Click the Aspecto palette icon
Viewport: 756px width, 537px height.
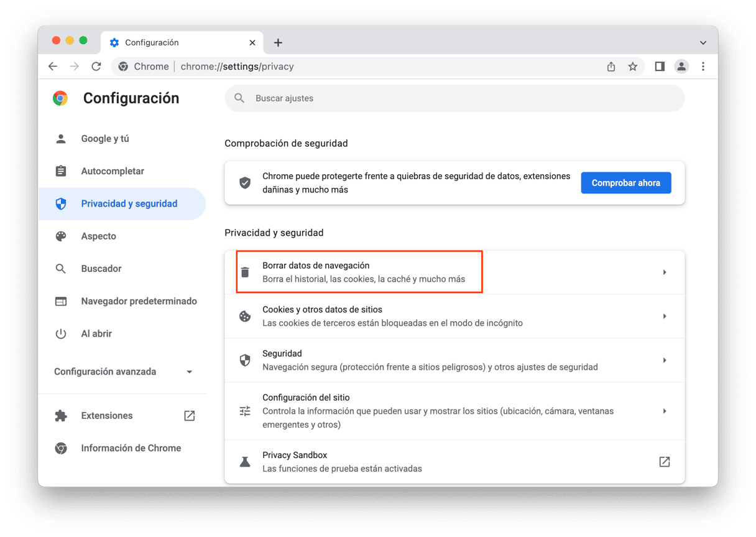pyautogui.click(x=61, y=236)
